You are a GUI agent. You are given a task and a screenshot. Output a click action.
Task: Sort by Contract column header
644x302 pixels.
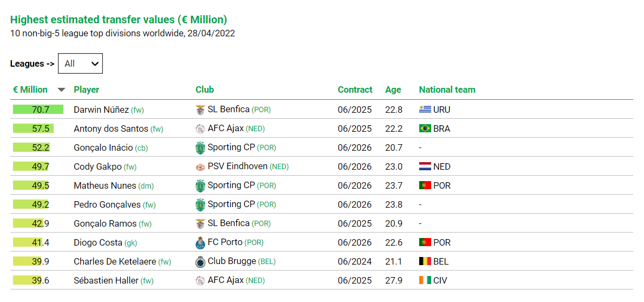pyautogui.click(x=355, y=89)
